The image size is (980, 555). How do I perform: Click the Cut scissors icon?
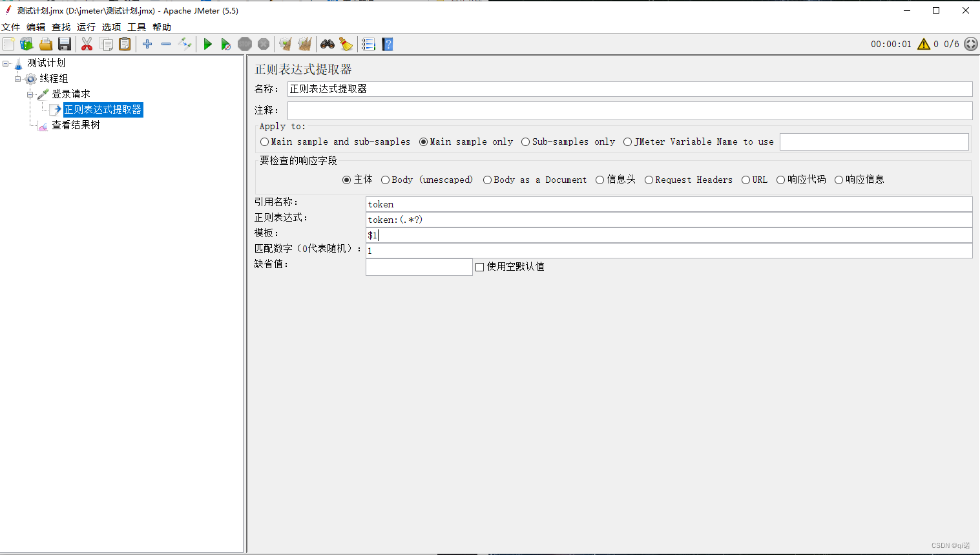87,44
